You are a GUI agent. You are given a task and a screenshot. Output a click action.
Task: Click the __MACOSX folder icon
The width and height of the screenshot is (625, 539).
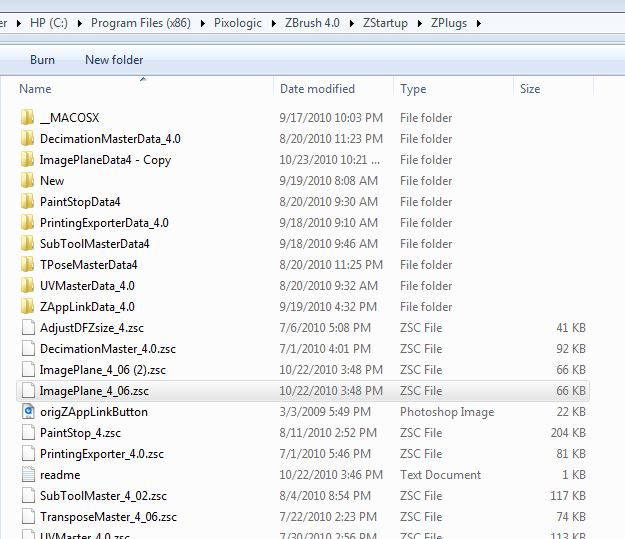tap(27, 118)
